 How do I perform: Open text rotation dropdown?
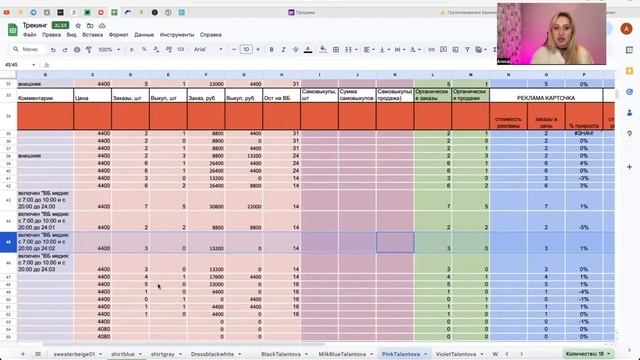click(x=415, y=49)
